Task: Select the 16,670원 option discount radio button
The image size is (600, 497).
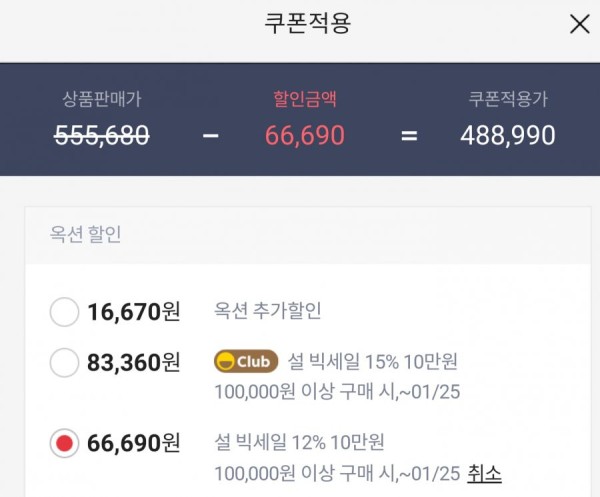Action: pos(64,312)
